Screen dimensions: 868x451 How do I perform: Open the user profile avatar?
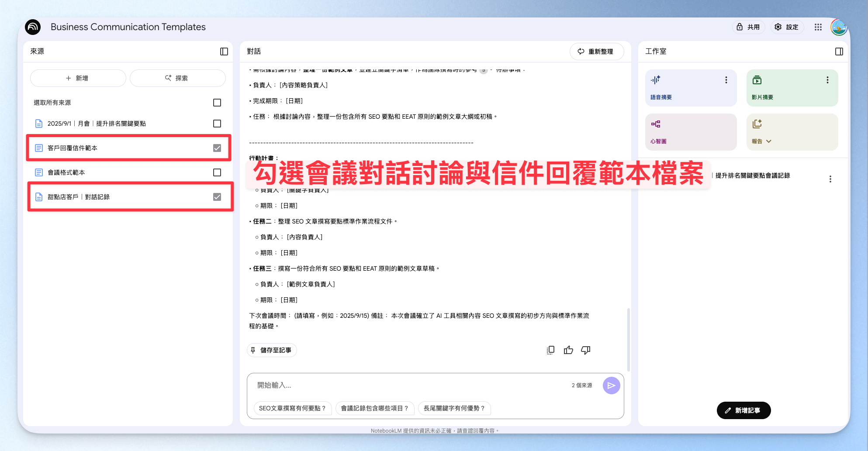coord(839,27)
